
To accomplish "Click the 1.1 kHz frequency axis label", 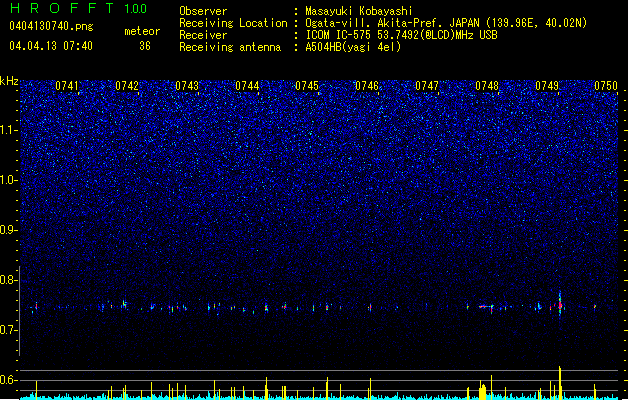I will (9, 130).
